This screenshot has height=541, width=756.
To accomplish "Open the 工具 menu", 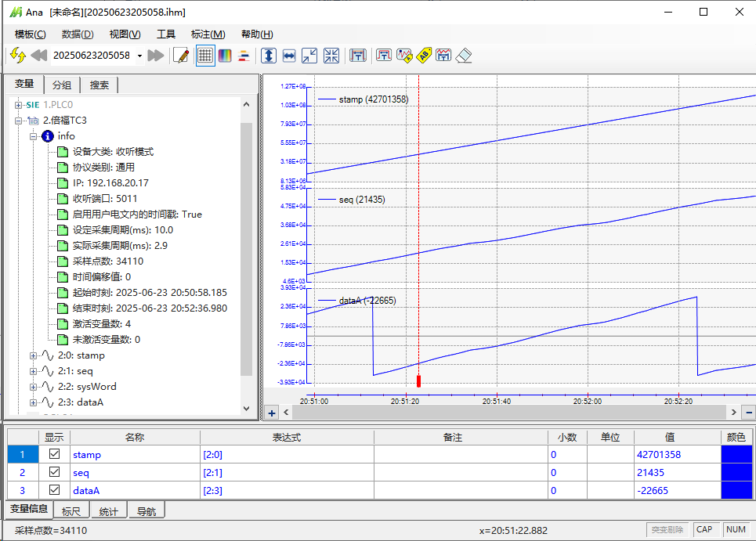I will tap(166, 34).
